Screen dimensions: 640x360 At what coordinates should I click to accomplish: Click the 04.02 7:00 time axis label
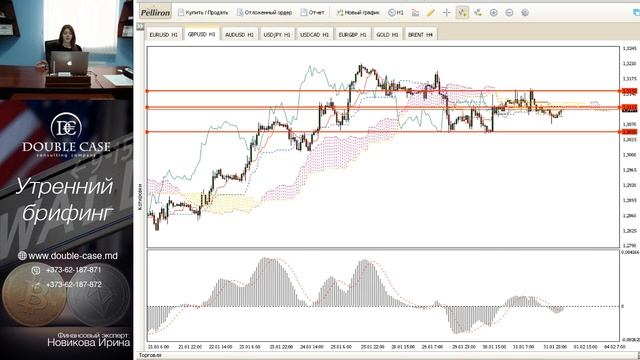(615, 347)
